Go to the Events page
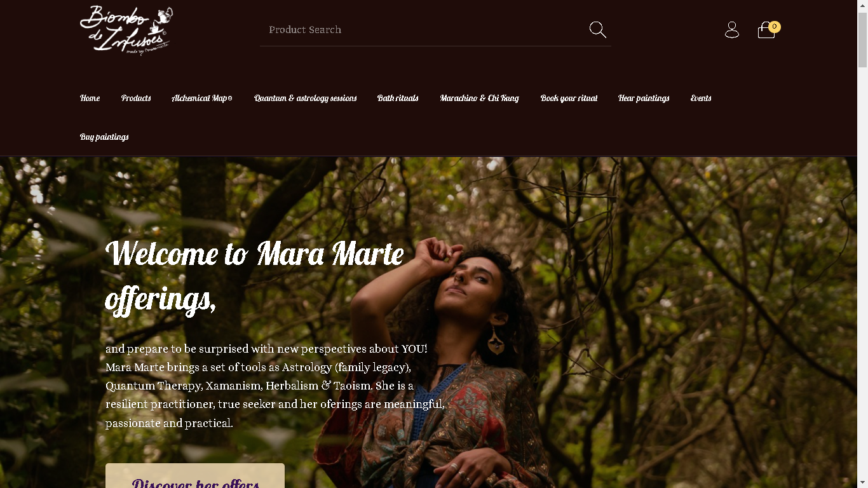The width and height of the screenshot is (868, 488). coord(701,98)
